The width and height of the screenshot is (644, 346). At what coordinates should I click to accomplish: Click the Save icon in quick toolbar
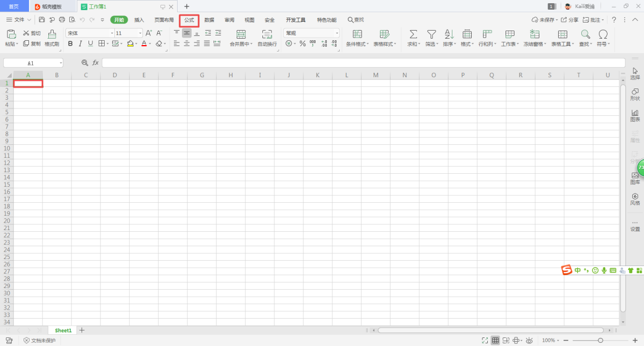point(42,20)
